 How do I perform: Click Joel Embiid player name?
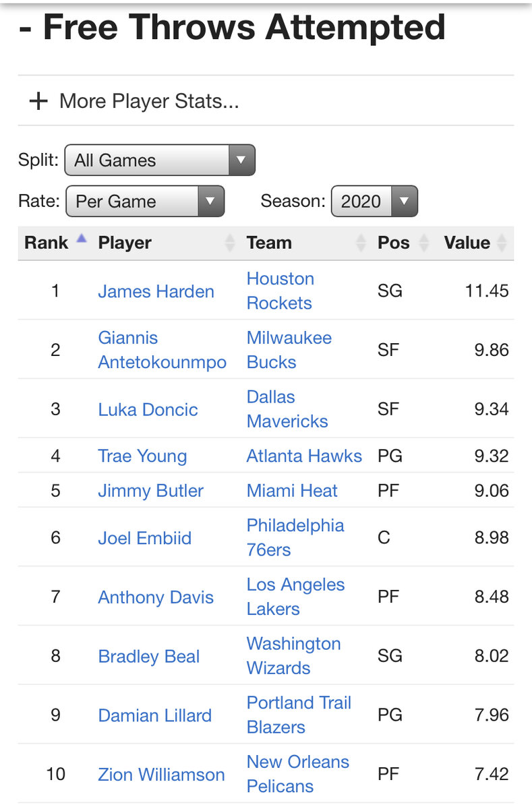coord(144,538)
